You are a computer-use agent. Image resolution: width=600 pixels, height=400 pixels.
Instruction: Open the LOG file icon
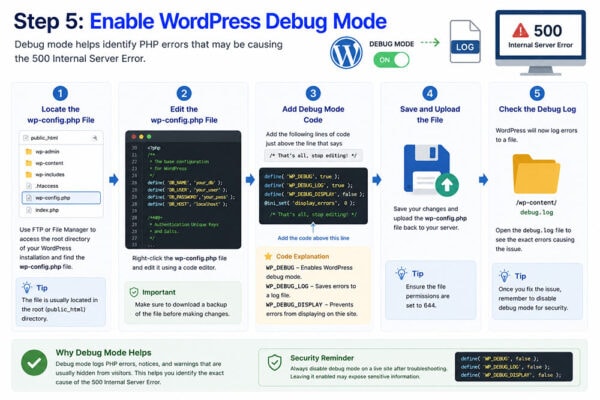point(465,41)
